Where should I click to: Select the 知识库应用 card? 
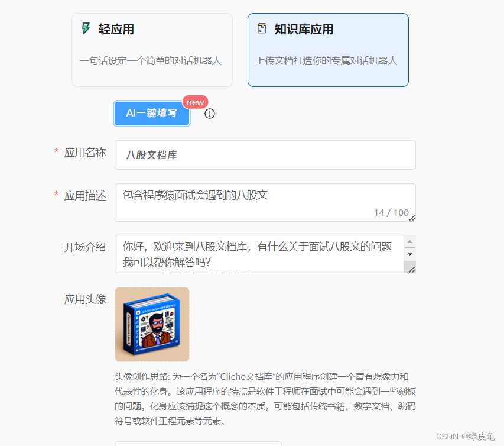(328, 50)
